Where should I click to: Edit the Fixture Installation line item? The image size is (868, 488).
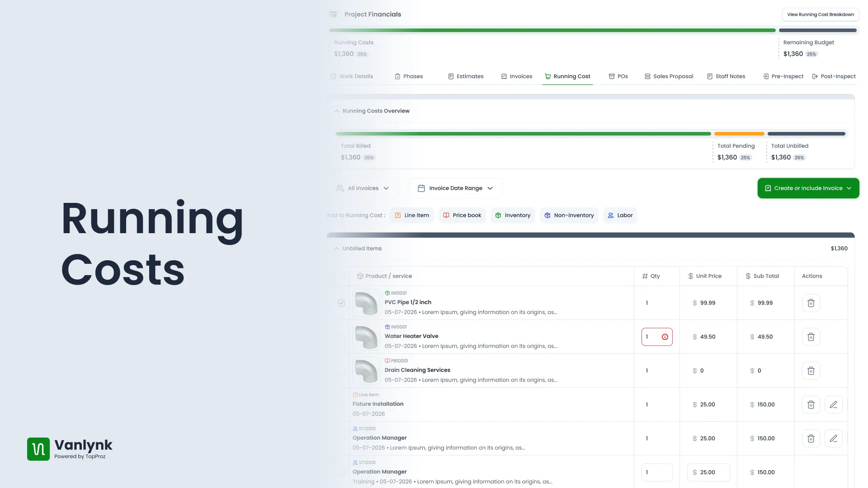point(833,404)
